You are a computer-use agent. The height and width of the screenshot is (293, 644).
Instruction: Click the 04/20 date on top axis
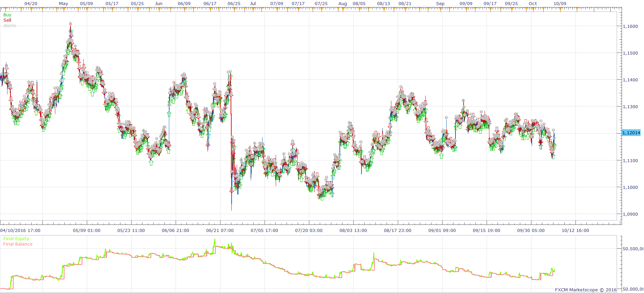[31, 4]
